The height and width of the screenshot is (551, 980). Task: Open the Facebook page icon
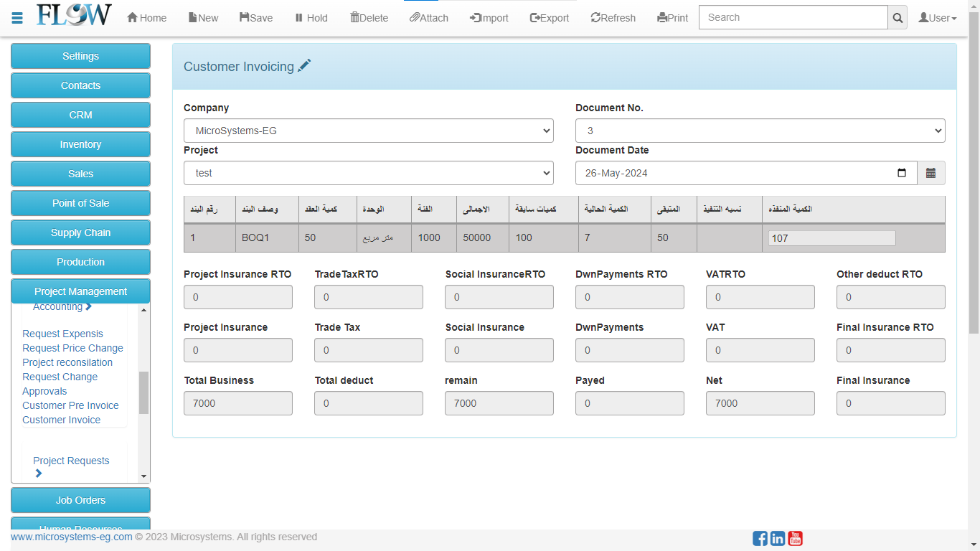pyautogui.click(x=760, y=538)
